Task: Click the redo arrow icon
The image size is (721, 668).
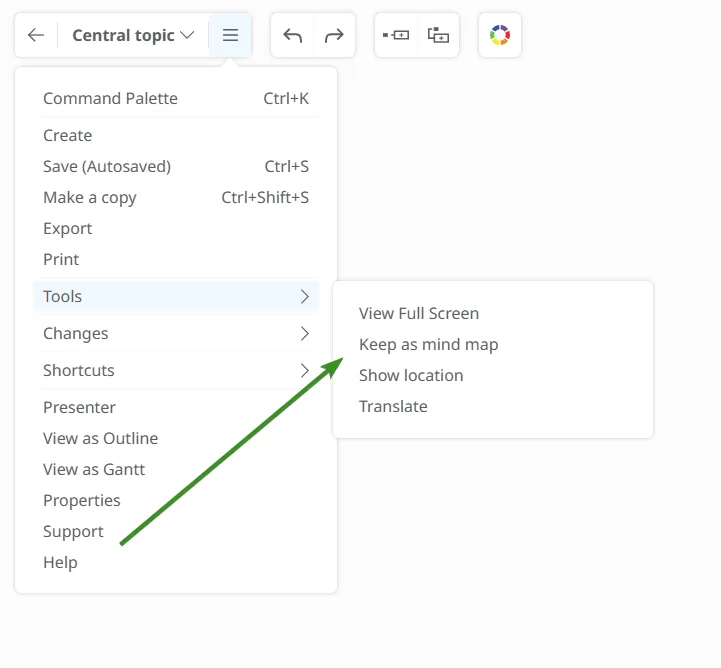Action: pyautogui.click(x=334, y=35)
